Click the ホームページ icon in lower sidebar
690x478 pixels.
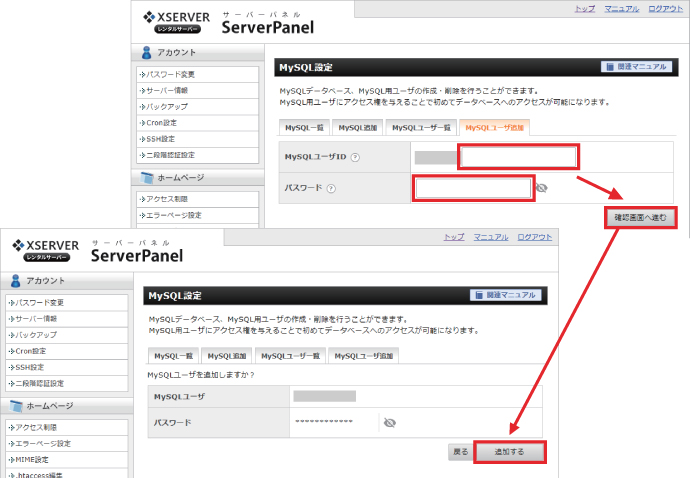(x=16, y=406)
